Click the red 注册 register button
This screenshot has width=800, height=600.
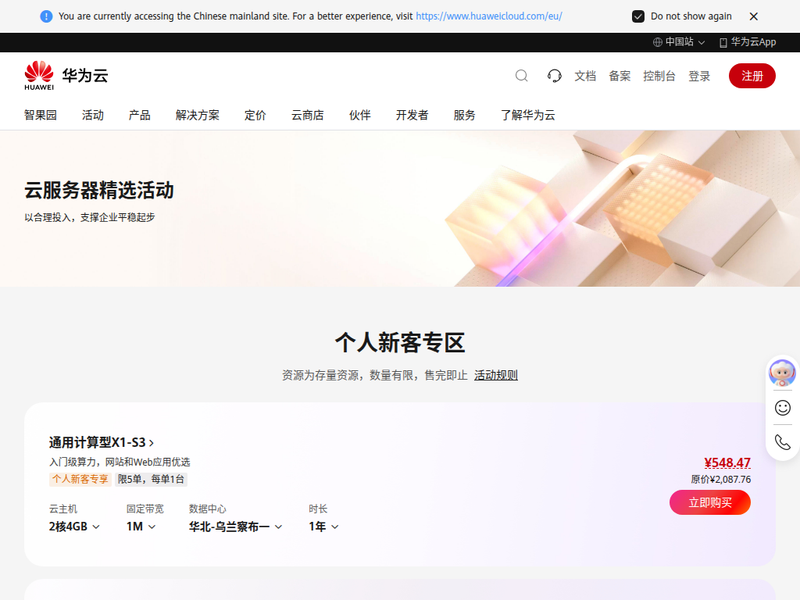coord(752,76)
